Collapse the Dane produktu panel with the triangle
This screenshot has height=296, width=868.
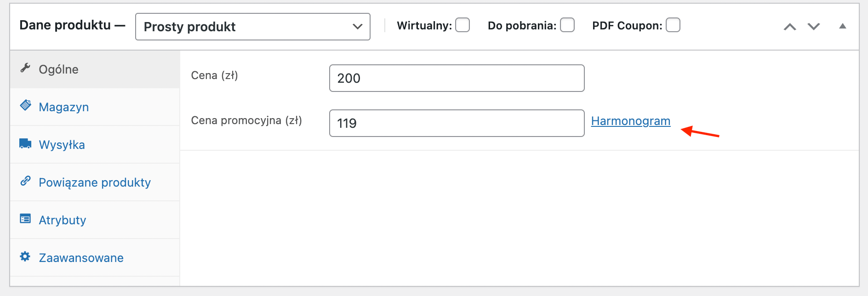pyautogui.click(x=843, y=26)
